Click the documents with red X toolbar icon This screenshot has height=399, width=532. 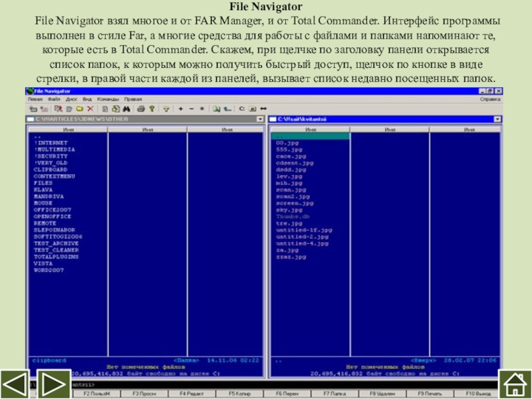click(x=59, y=109)
